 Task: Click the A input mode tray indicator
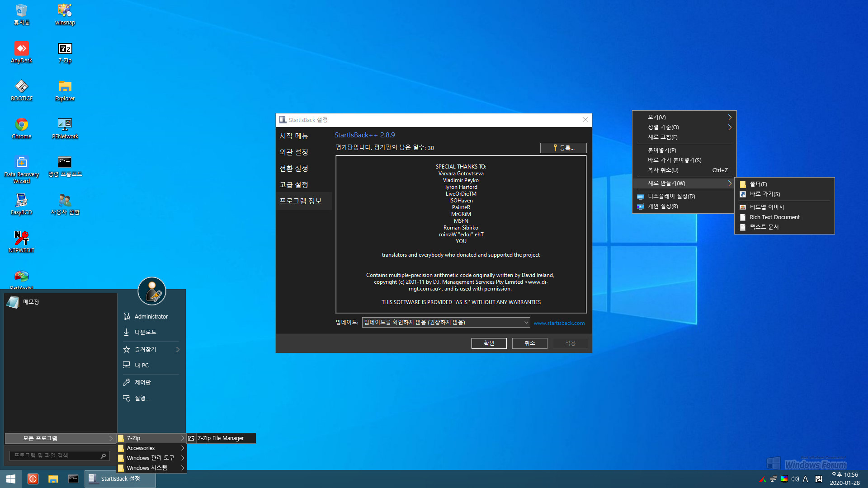806,479
